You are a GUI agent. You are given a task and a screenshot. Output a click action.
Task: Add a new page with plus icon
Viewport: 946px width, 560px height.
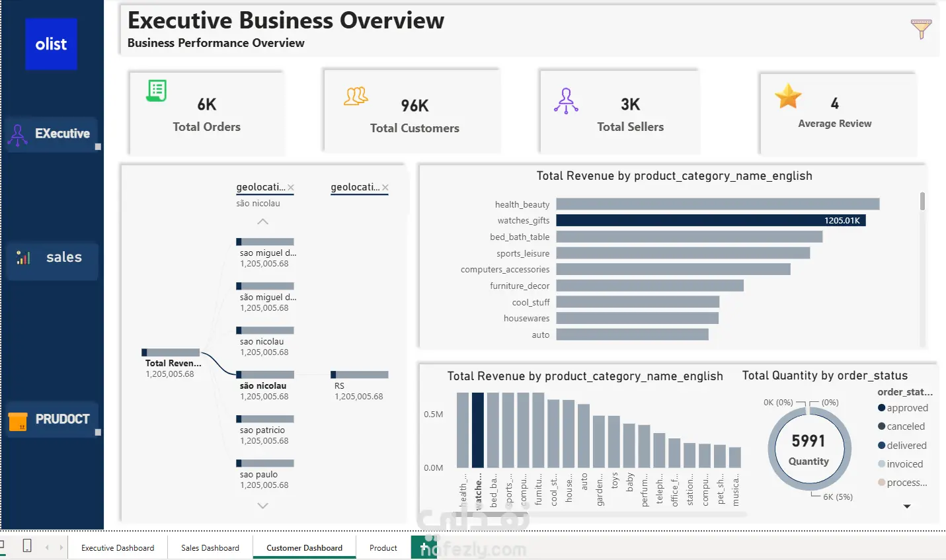[x=424, y=547]
